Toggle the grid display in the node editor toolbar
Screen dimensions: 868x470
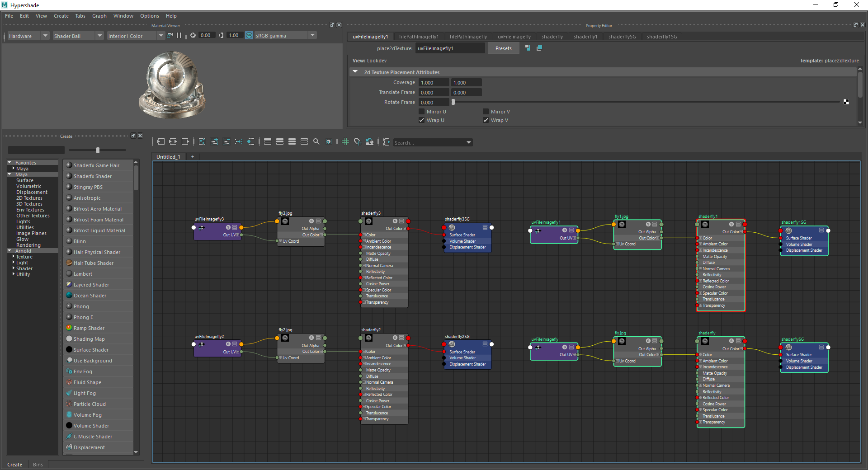(345, 142)
